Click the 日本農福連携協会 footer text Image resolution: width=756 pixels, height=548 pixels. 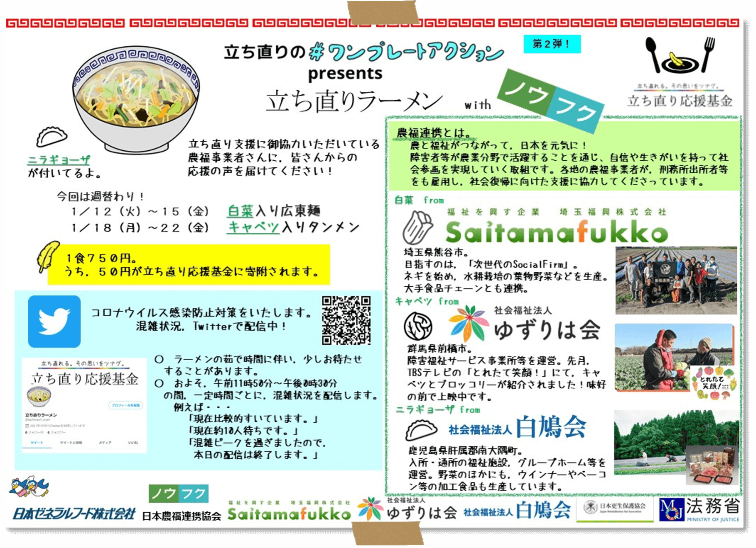click(x=182, y=516)
